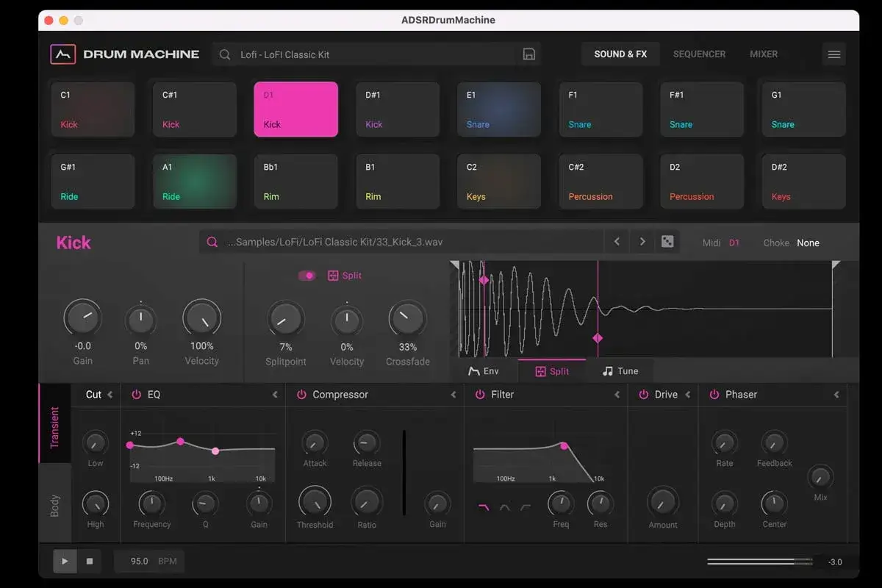The width and height of the screenshot is (882, 588).
Task: Switch to the SEQUENCER tab
Action: [x=699, y=54]
